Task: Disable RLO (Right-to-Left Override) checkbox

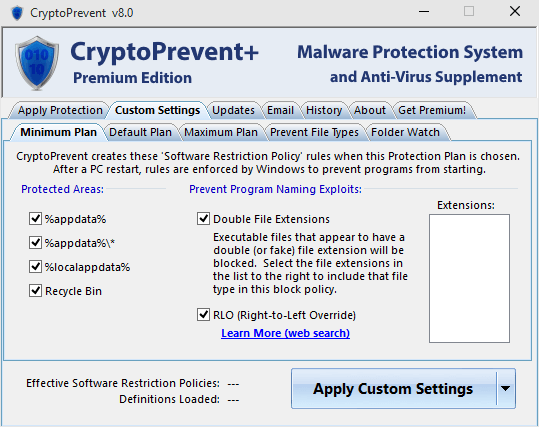Action: point(203,315)
